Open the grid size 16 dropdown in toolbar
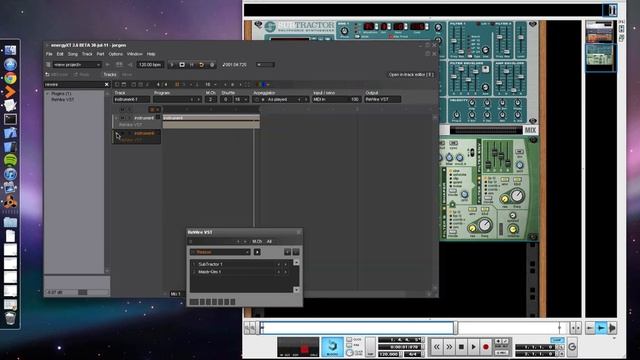 click(x=211, y=84)
